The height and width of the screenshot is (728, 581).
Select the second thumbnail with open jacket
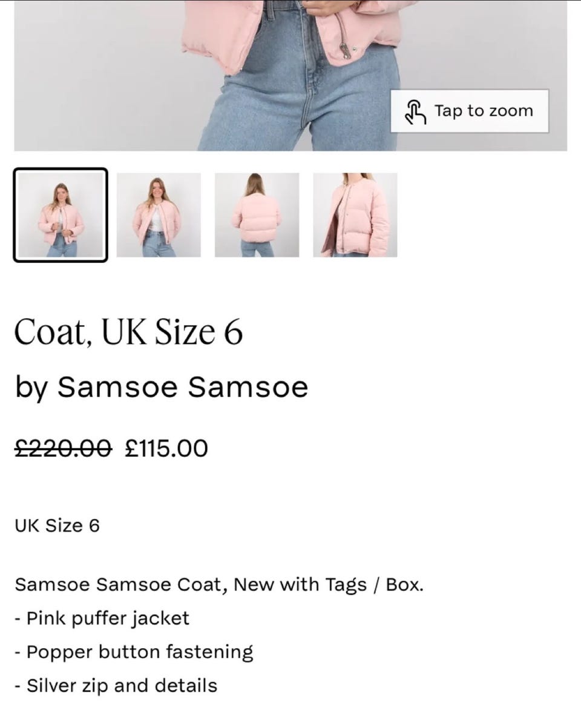(159, 215)
